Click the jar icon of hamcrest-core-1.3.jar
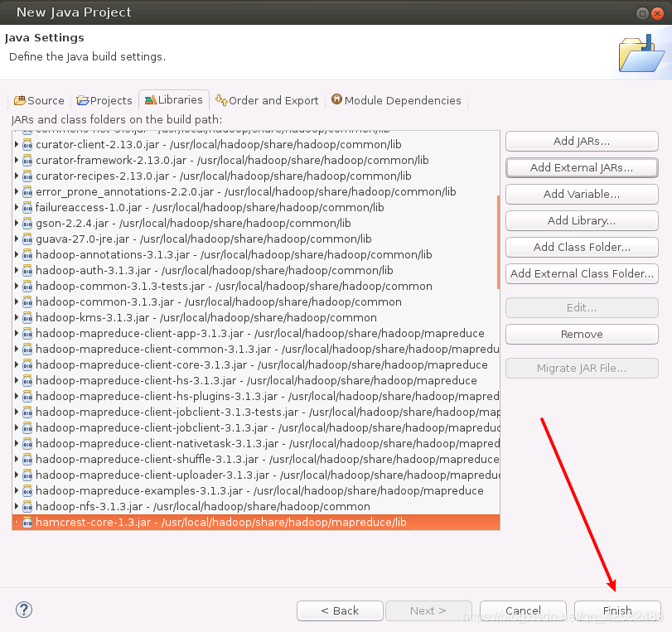This screenshot has width=672, height=632. pos(27,523)
